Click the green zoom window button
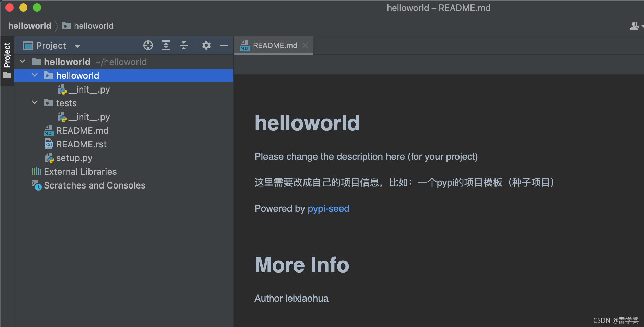 pos(37,8)
